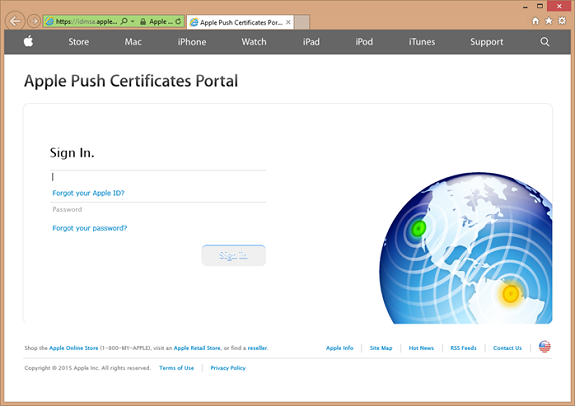Focus the Password input field
575x406 pixels.
tap(158, 209)
